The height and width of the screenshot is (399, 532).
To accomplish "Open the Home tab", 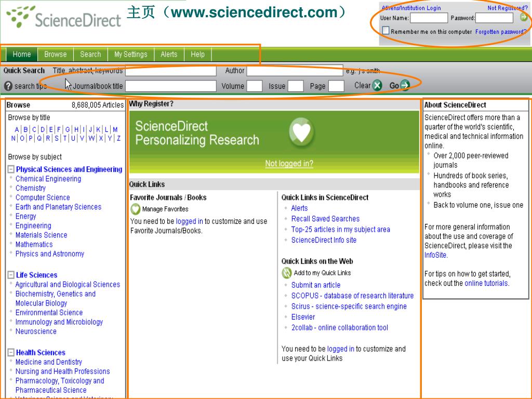I will tap(22, 54).
